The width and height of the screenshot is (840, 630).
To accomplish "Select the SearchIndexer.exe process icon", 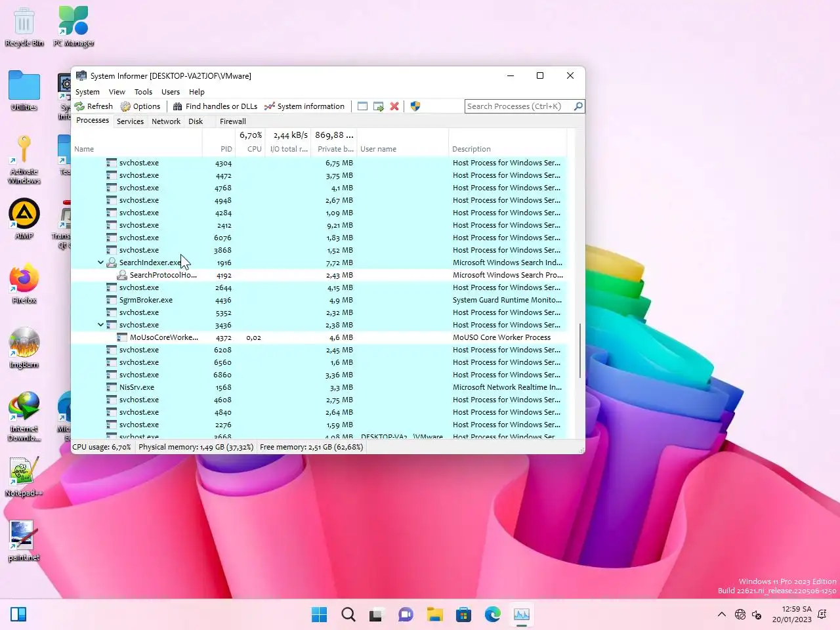I will (x=112, y=262).
